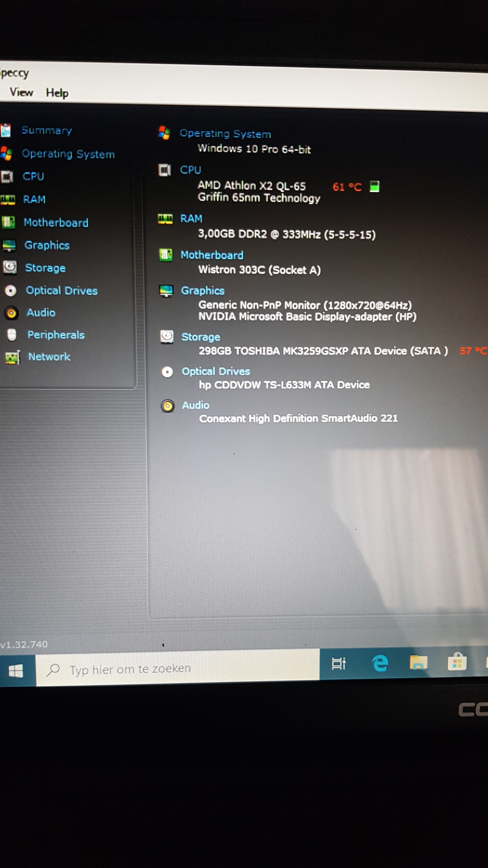This screenshot has height=868, width=488.
Task: Go to the RAM sidebar section
Action: pos(34,200)
